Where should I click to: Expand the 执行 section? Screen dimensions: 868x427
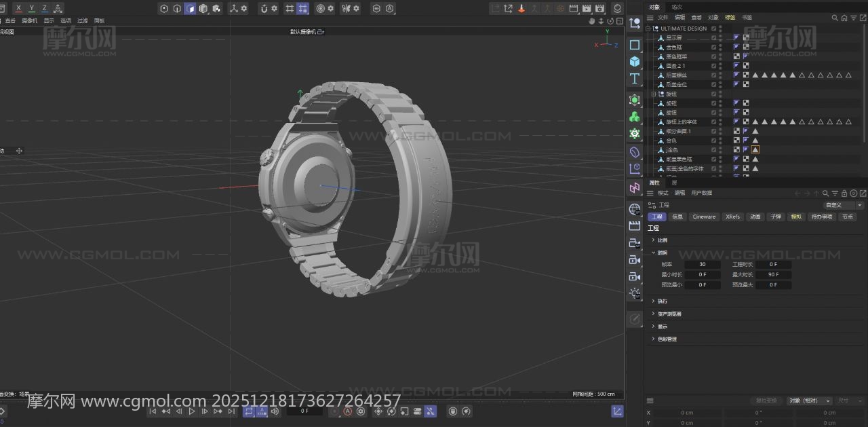[x=654, y=301]
